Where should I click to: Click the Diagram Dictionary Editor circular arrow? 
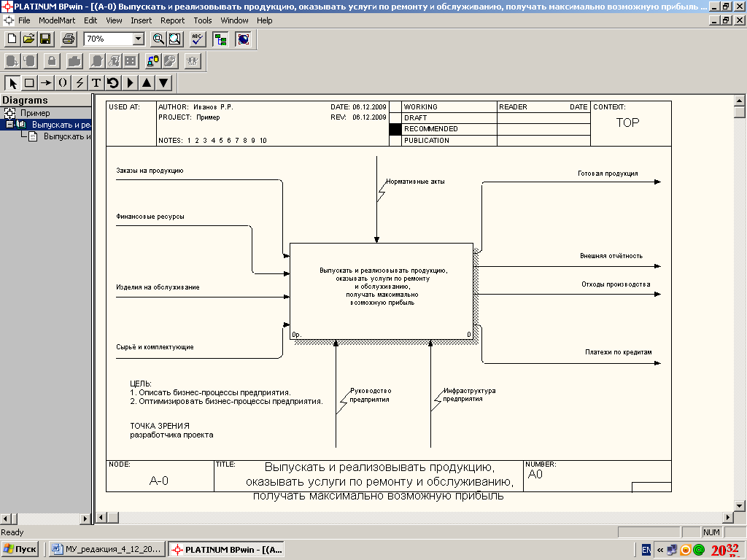[x=113, y=83]
